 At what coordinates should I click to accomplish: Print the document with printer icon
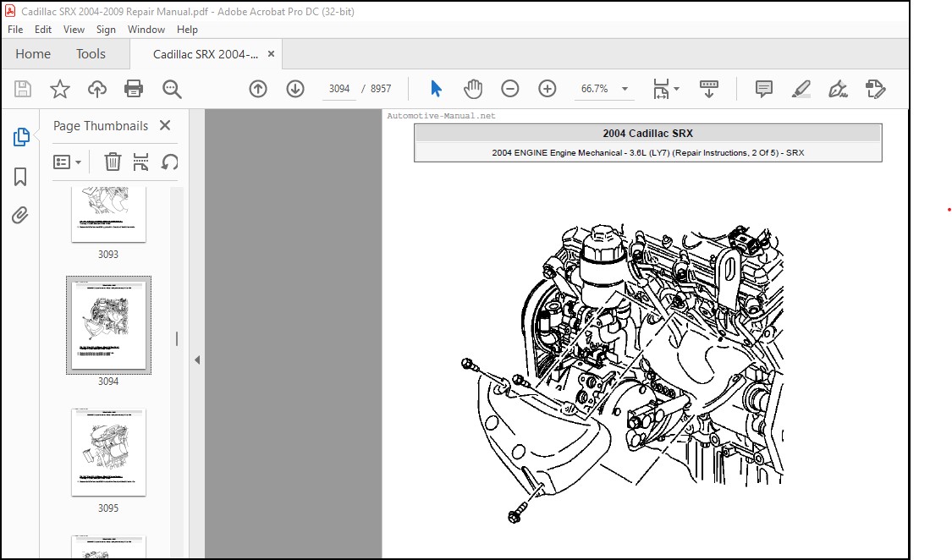pyautogui.click(x=134, y=89)
